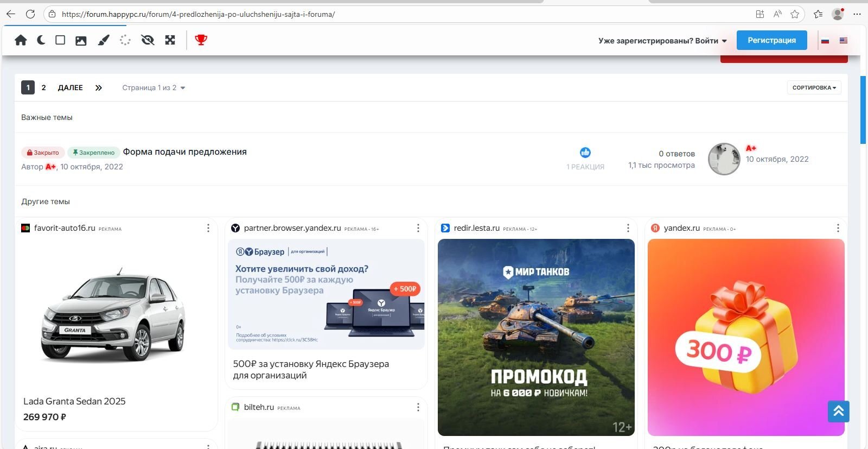
Task: Switch language with the Russian flag
Action: (x=825, y=41)
